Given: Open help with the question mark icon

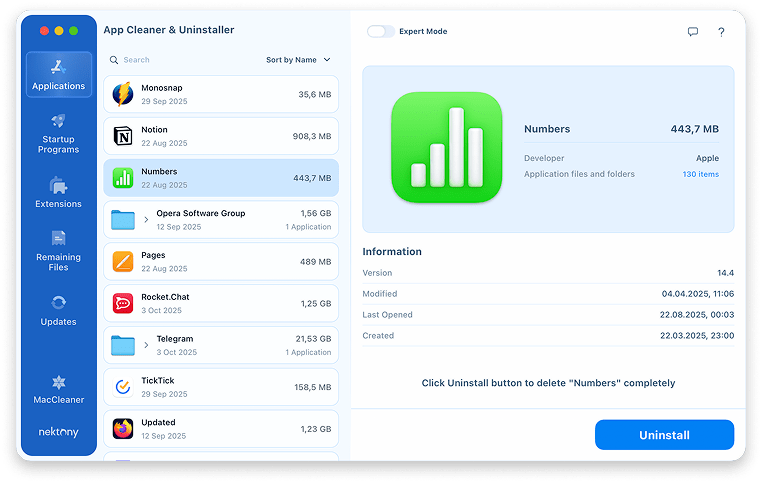Looking at the screenshot, I should [721, 32].
